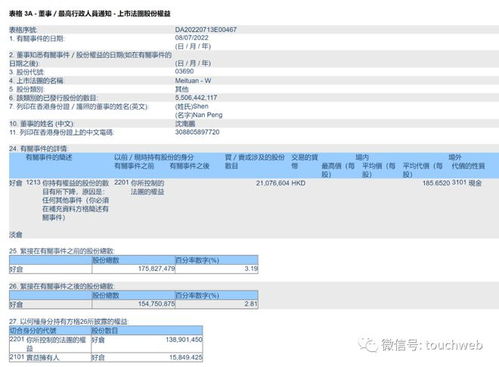Select header '切合身份的代號'
Screen dimensions: 499x367
33,331
